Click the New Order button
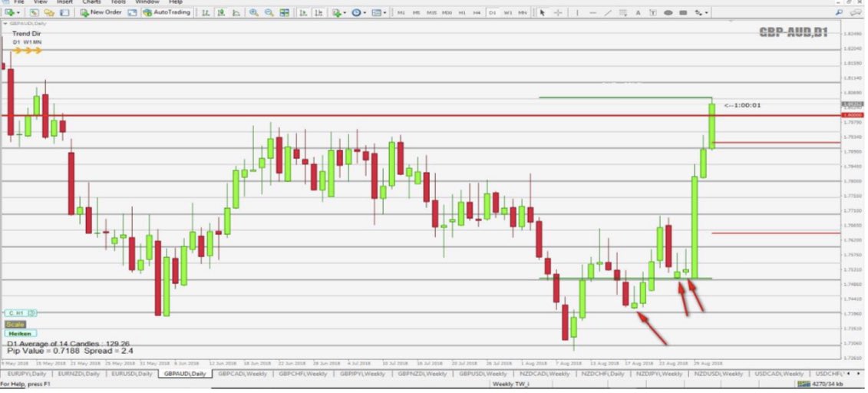Viewport: 868px width, 393px height. point(101,12)
